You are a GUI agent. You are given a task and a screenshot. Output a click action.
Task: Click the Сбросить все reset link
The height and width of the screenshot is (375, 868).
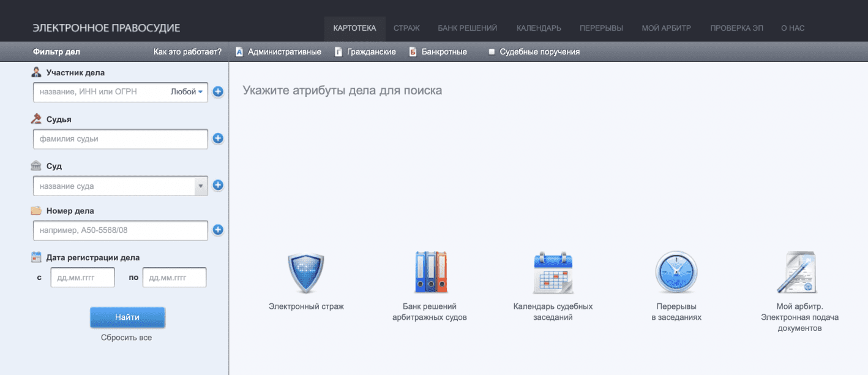tap(126, 338)
